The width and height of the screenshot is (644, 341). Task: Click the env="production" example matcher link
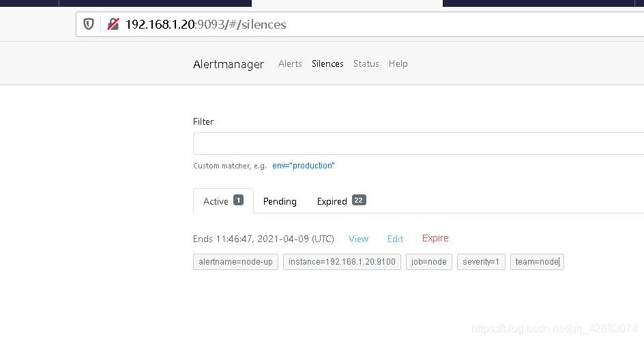coord(304,166)
